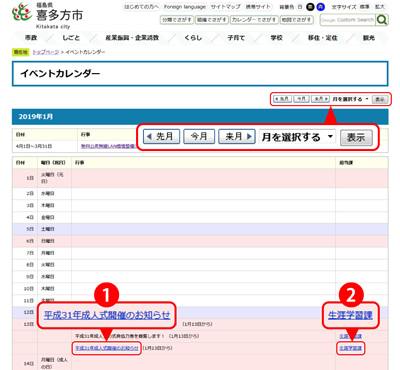
Task: Click the 組織でさがす button
Action: coord(212,20)
